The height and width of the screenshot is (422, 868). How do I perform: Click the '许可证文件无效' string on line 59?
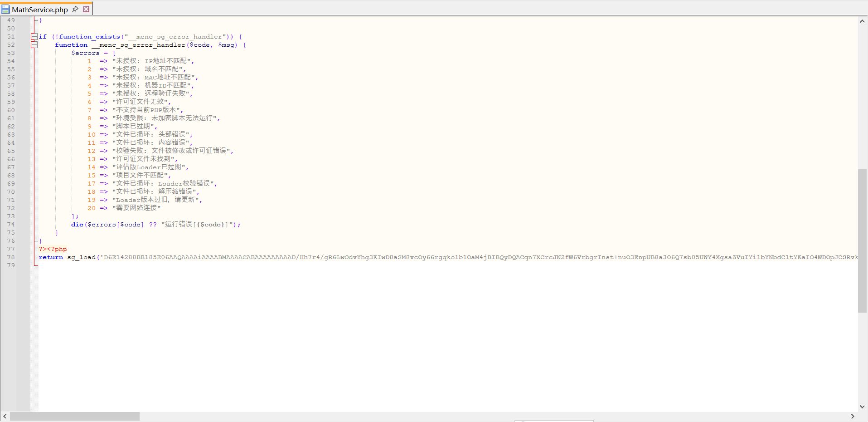[x=140, y=102]
